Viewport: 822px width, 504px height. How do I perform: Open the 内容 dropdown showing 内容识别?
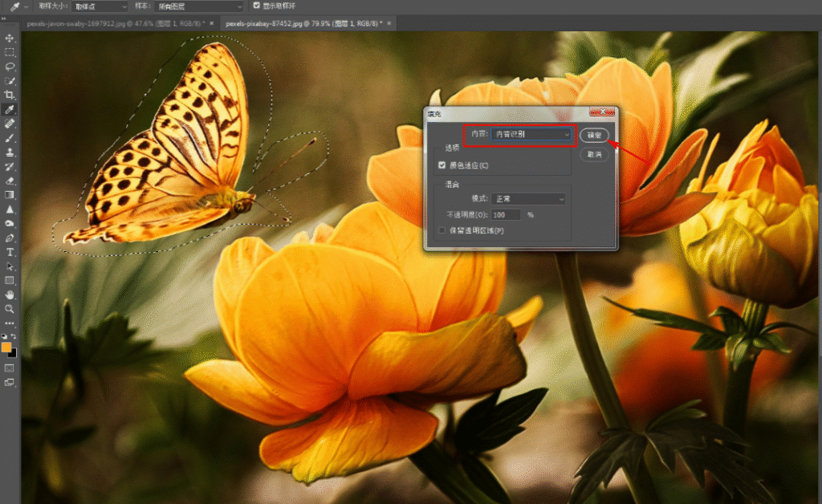(x=531, y=135)
